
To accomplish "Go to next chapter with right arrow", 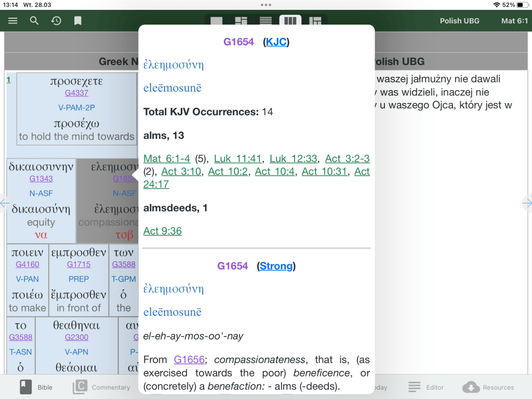I will pyautogui.click(x=527, y=203).
